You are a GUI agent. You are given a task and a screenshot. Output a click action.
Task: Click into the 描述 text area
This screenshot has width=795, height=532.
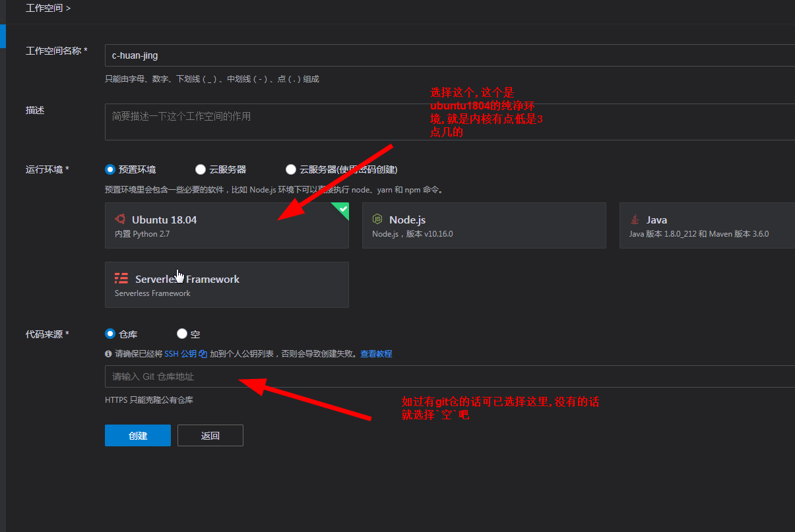coord(449,122)
